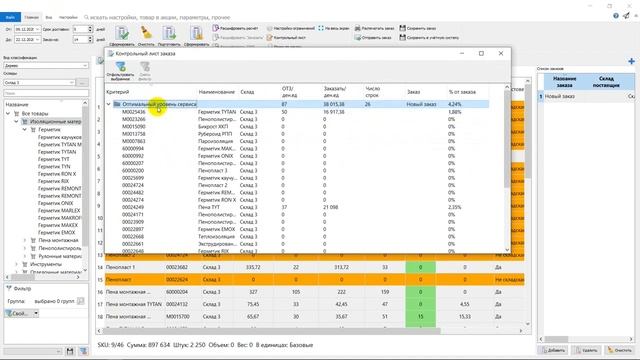Click the save disk icon at panel bottom
This screenshot has width=640, height=360.
coord(70,351)
